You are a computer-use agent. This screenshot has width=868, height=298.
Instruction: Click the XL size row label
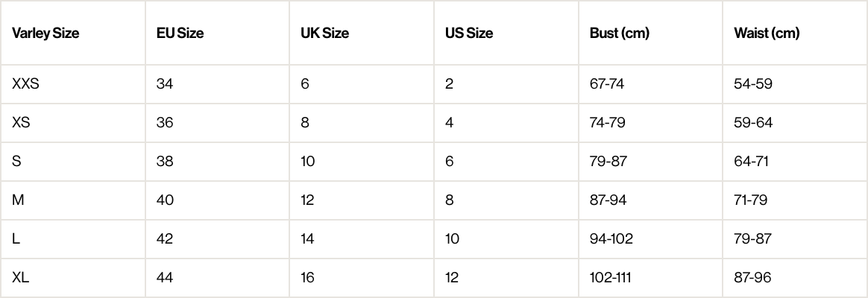click(x=21, y=278)
